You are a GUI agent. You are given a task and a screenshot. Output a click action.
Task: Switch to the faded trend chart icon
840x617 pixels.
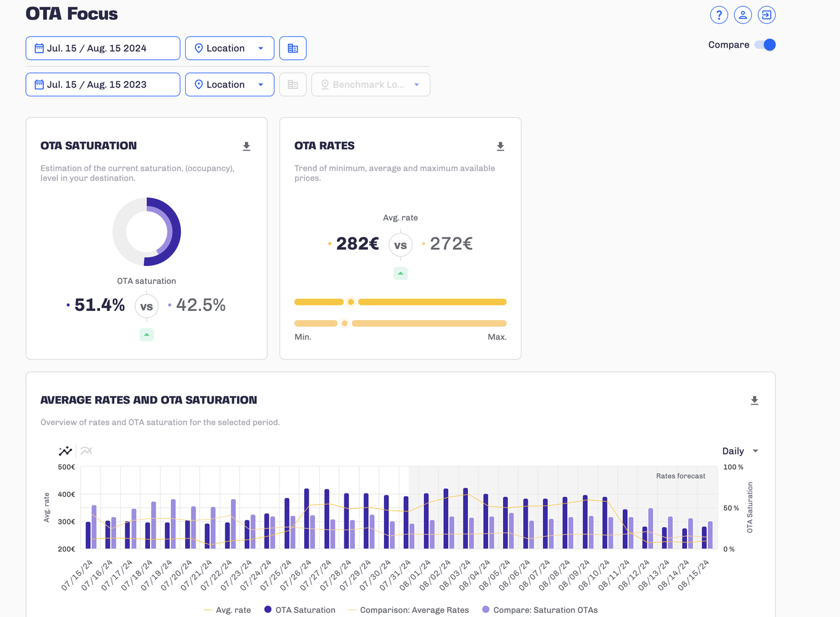[x=86, y=451]
